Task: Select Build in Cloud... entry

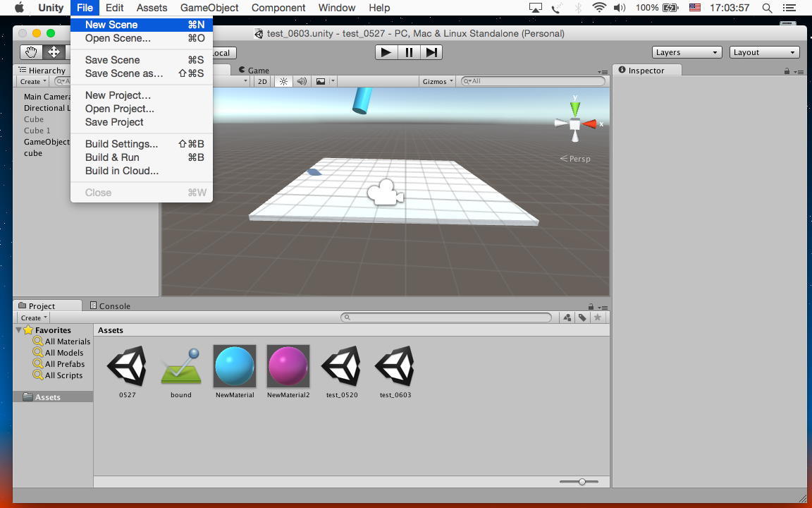Action: (x=142, y=171)
